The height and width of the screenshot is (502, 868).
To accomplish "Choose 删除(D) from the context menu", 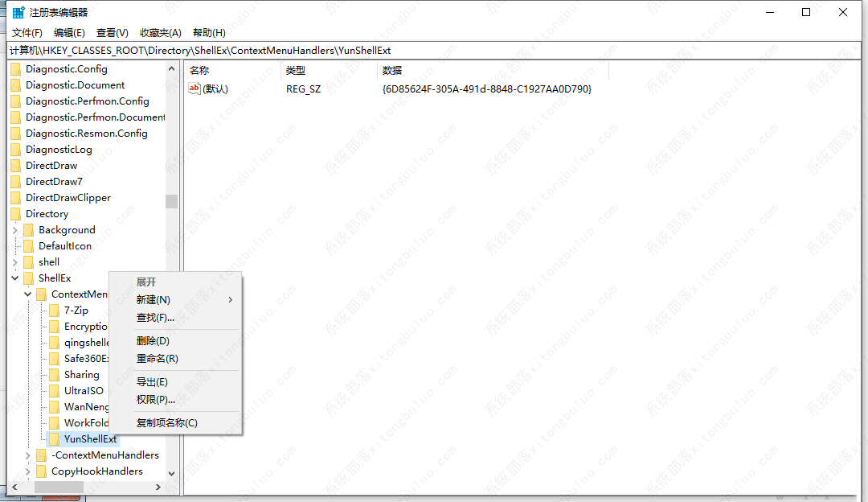I will [153, 341].
